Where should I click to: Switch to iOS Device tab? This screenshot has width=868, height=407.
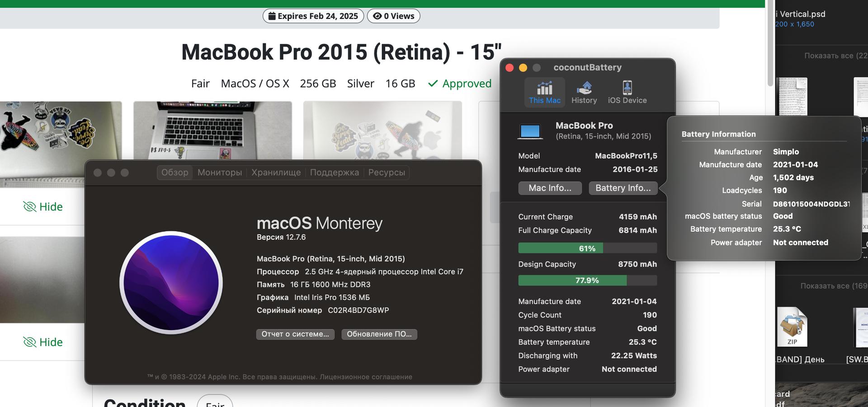(627, 93)
